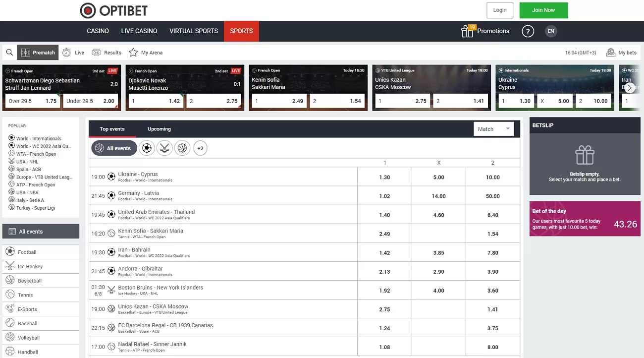The height and width of the screenshot is (358, 644).
Task: Filter events by football icon
Action: (x=147, y=148)
